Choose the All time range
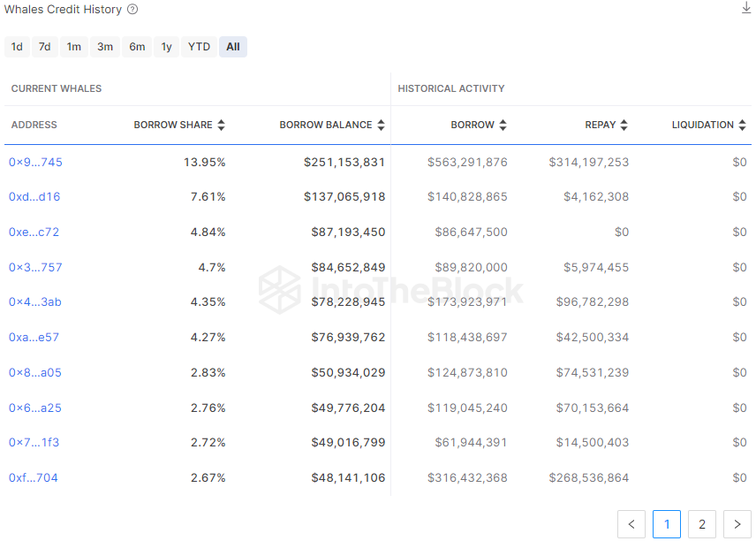This screenshot has height=541, width=756. (x=232, y=47)
